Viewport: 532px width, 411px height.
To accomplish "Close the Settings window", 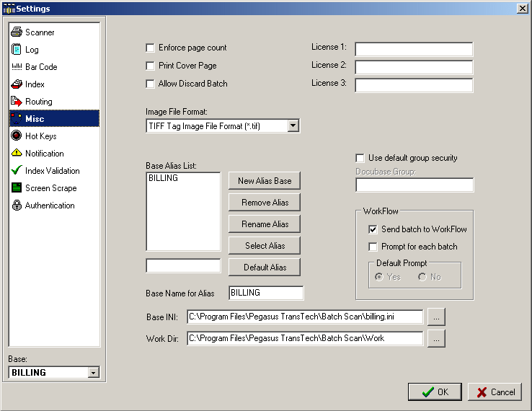I will coord(522,9).
